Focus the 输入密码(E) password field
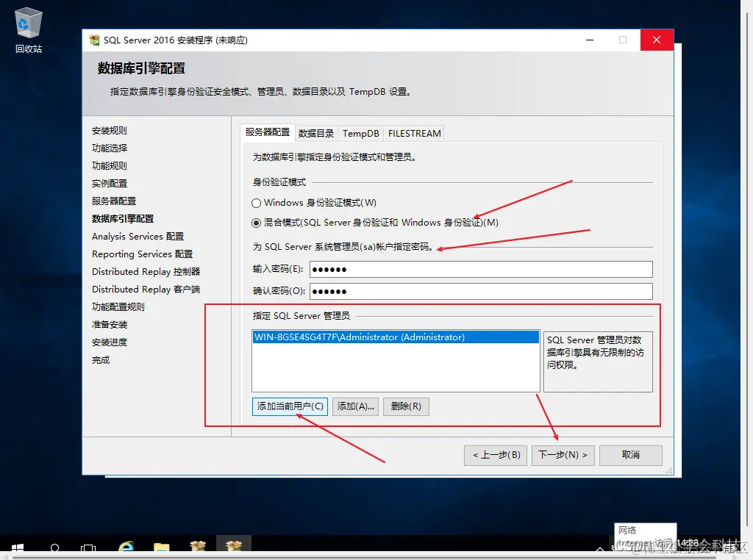Viewport: 753px width, 560px height. coord(481,269)
